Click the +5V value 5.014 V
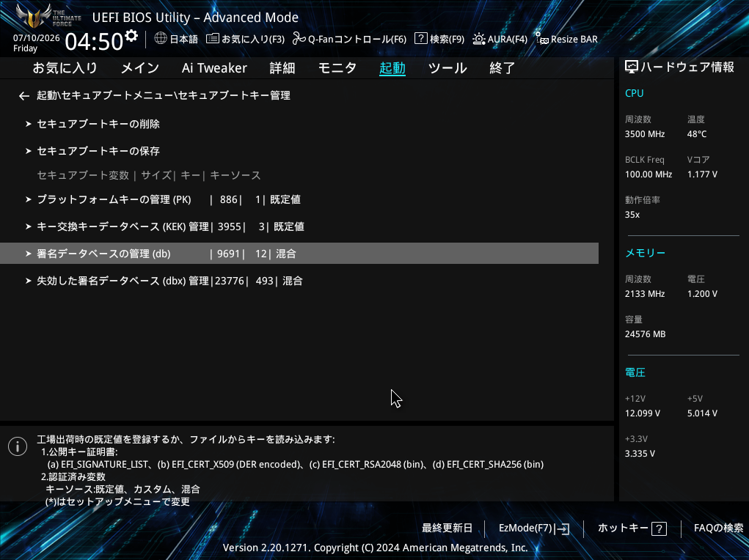749x560 pixels. click(x=702, y=413)
